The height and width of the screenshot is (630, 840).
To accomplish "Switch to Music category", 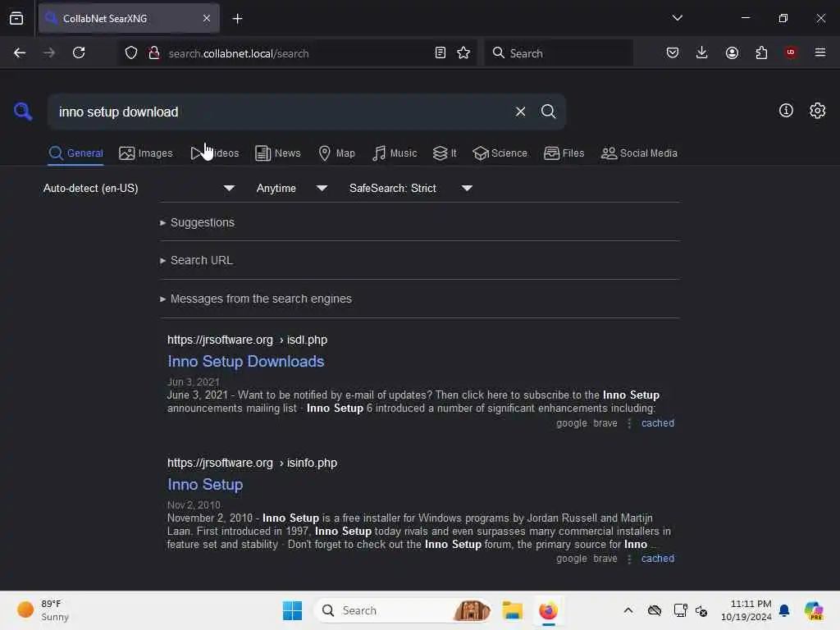I will (395, 153).
